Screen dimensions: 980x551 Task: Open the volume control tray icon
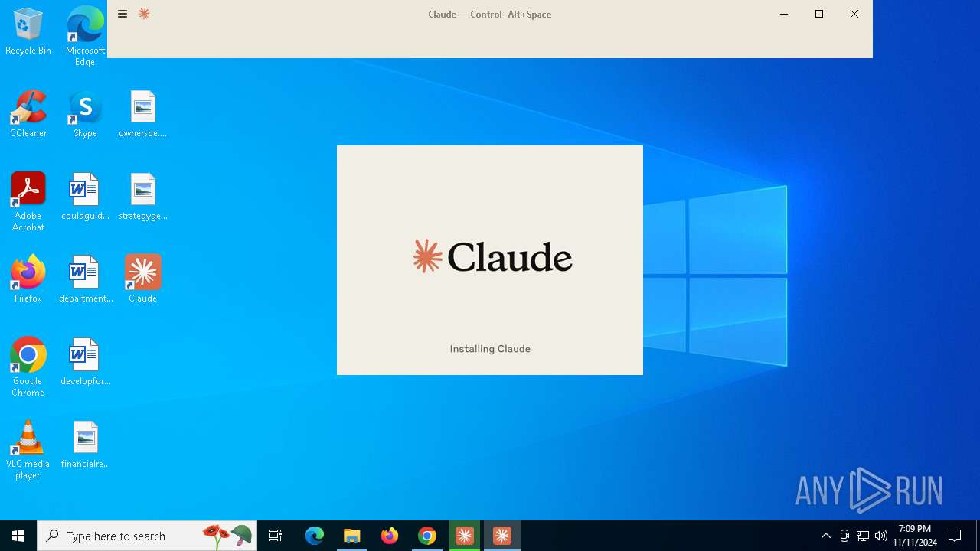tap(881, 536)
